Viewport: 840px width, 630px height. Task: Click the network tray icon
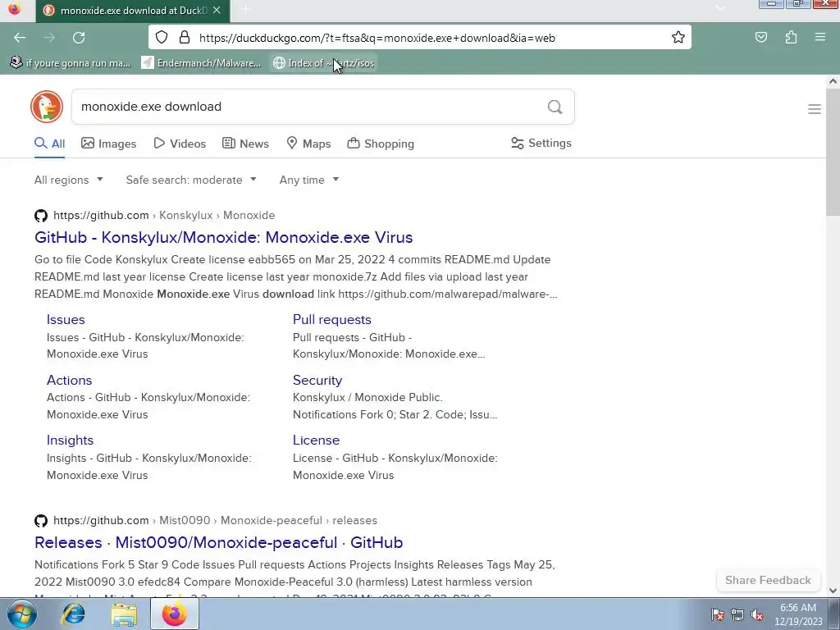(737, 614)
